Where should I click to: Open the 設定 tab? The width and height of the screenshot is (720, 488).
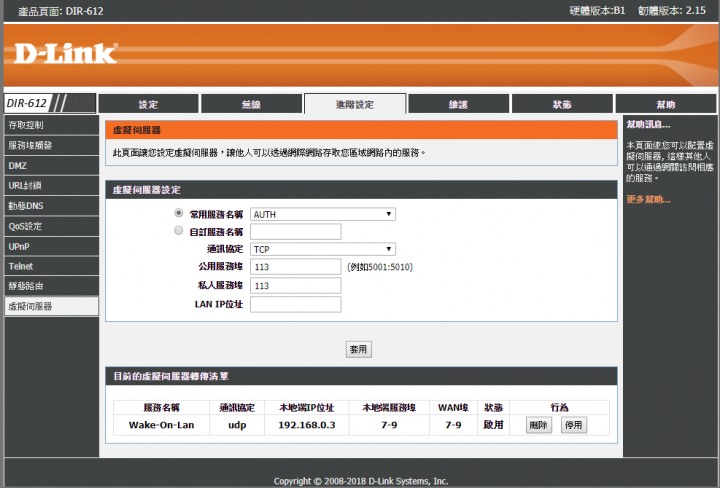pos(148,104)
